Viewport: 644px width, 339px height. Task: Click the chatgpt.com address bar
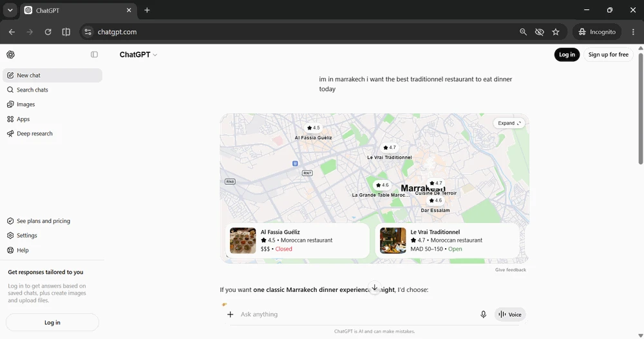[x=304, y=32]
